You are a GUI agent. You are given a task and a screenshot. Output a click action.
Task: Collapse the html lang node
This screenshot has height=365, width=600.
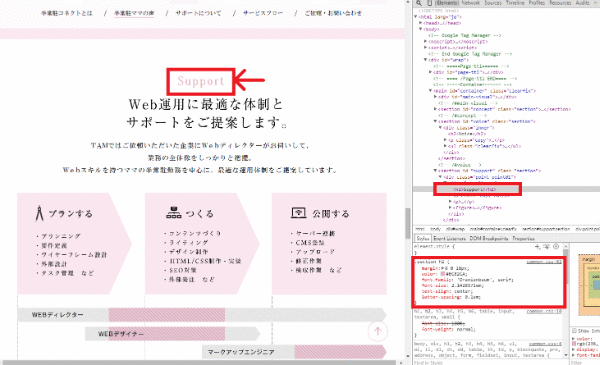tap(416, 17)
